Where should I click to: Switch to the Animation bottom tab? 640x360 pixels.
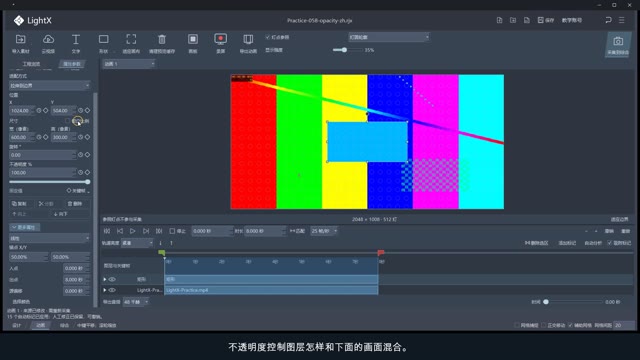tap(40, 325)
